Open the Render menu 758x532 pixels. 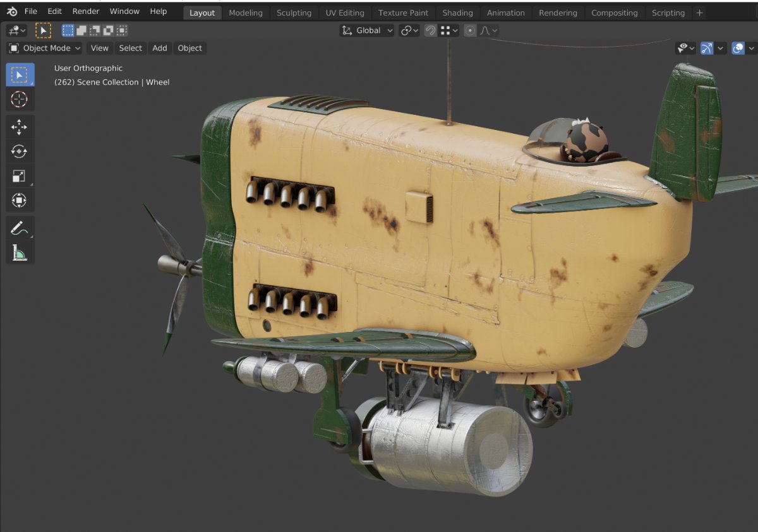click(85, 11)
